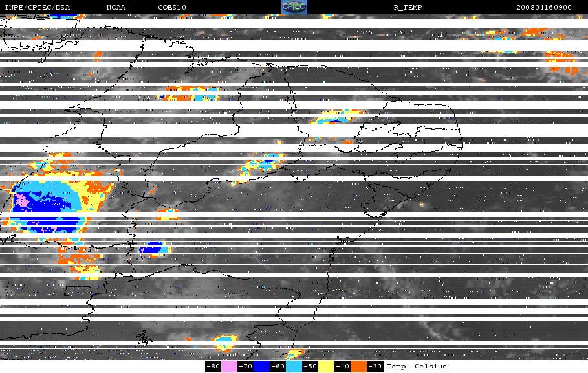Click the pink coldest cloud-top core at left
Screen dimensions: 588x373
click(22, 201)
